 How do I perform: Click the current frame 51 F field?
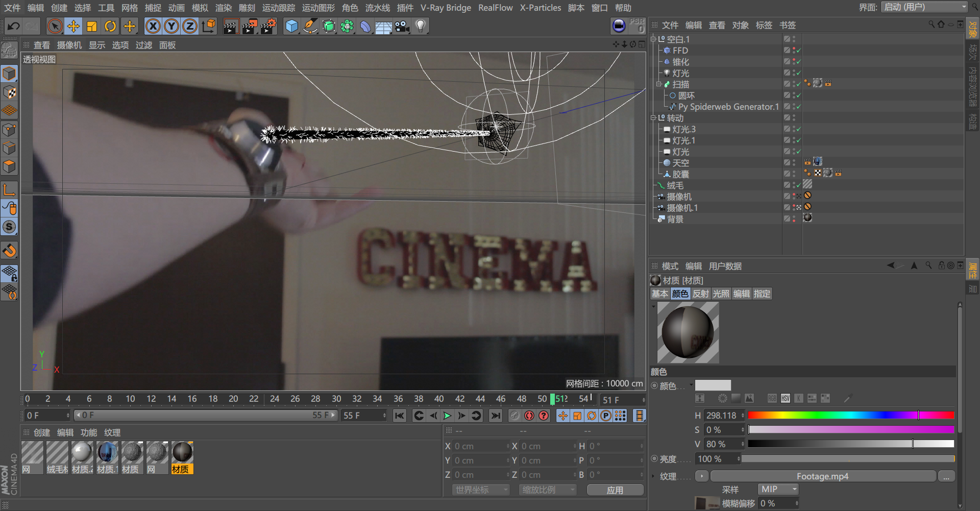[x=622, y=400]
